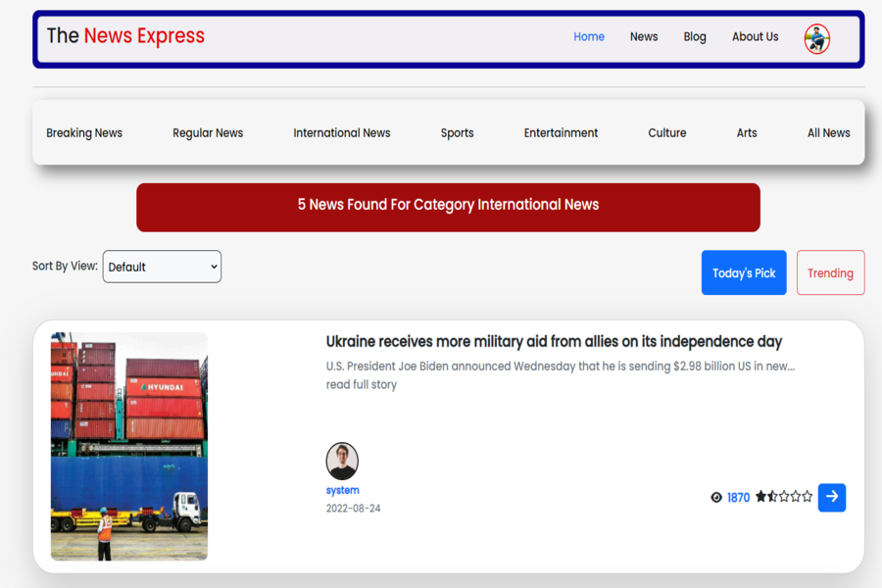Click the first rating star
Viewport: 882px width, 588px height.
point(760,497)
